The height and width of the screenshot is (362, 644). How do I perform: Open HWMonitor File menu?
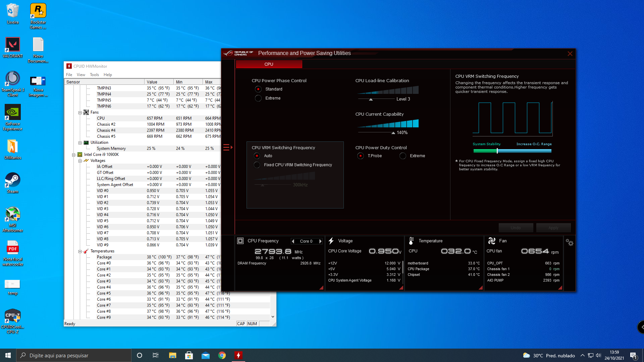(69, 75)
